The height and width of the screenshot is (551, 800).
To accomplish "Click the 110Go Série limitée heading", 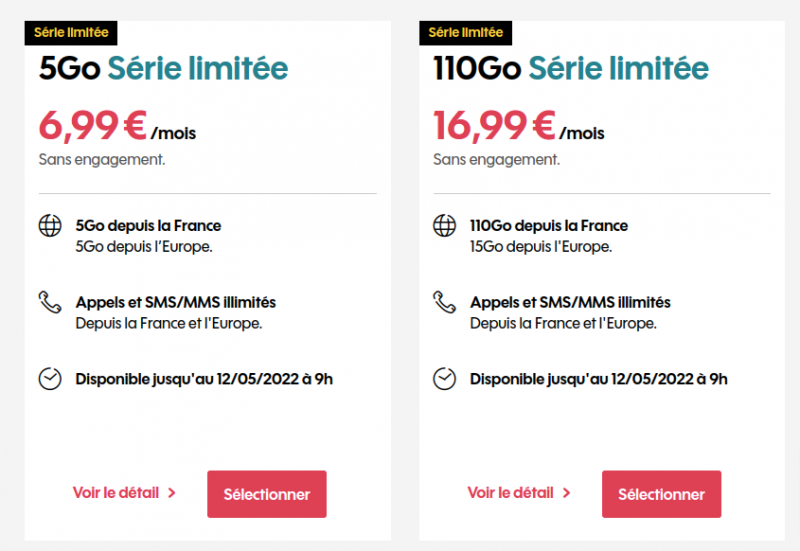I will click(x=570, y=68).
